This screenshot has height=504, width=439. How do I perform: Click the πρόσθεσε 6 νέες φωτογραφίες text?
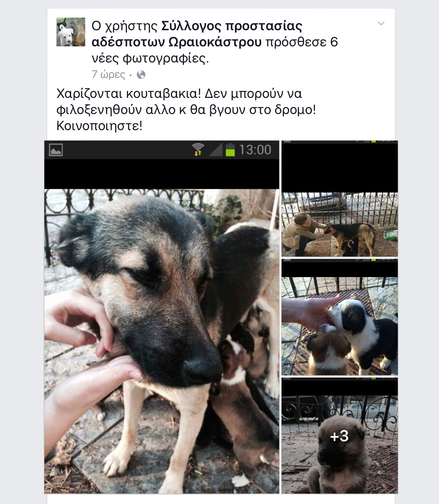[x=215, y=50]
